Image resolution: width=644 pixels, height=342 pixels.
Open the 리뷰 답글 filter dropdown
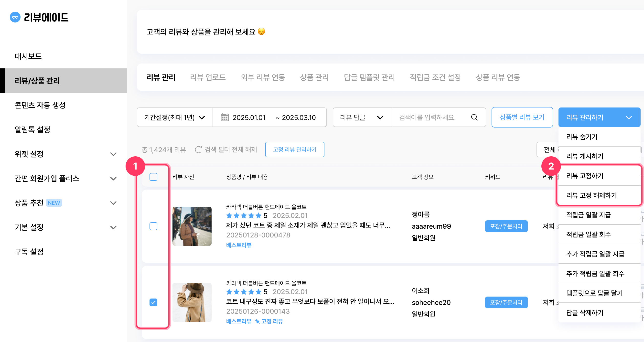coord(361,117)
